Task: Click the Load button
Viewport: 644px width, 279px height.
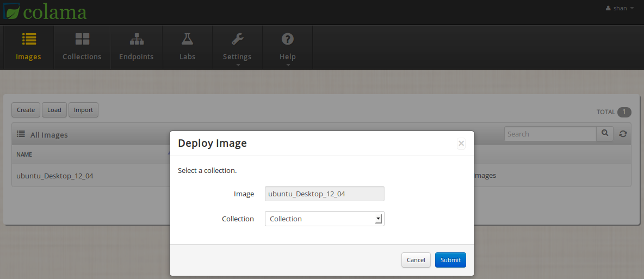Action: (x=54, y=110)
